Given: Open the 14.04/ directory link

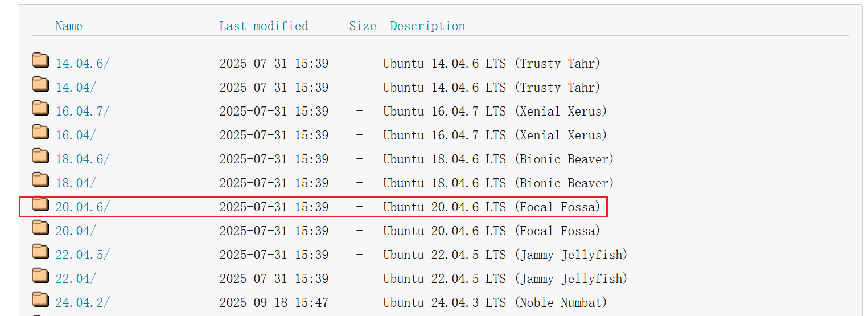Looking at the screenshot, I should (x=76, y=88).
